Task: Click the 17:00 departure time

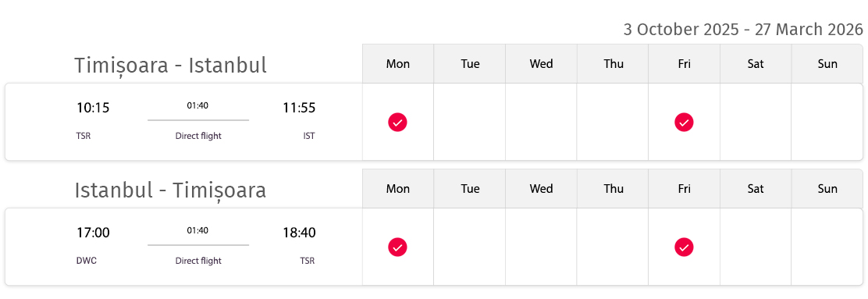Action: tap(93, 233)
